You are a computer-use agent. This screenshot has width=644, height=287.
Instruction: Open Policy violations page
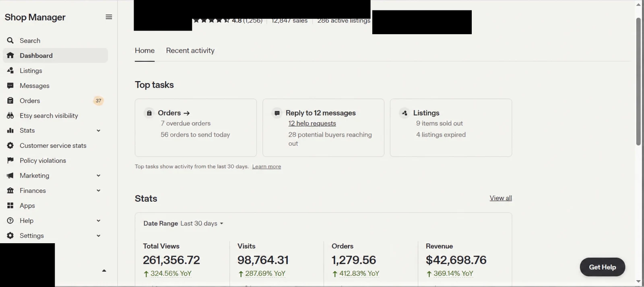click(56, 160)
